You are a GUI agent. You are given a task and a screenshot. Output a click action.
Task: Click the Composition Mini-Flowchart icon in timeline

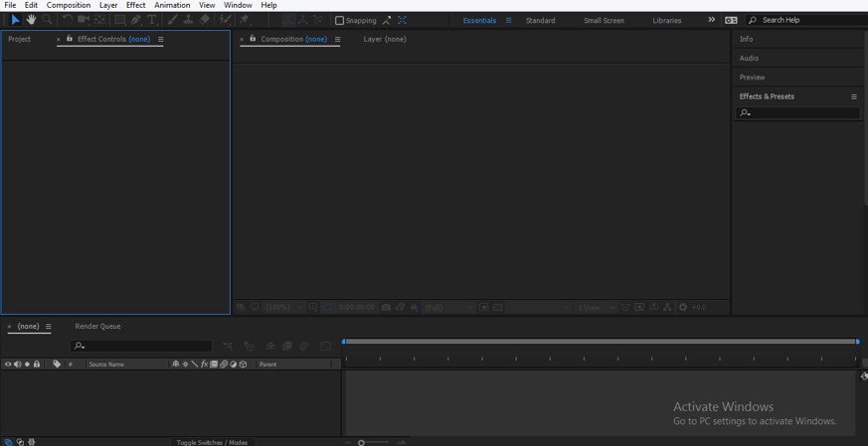coord(228,347)
